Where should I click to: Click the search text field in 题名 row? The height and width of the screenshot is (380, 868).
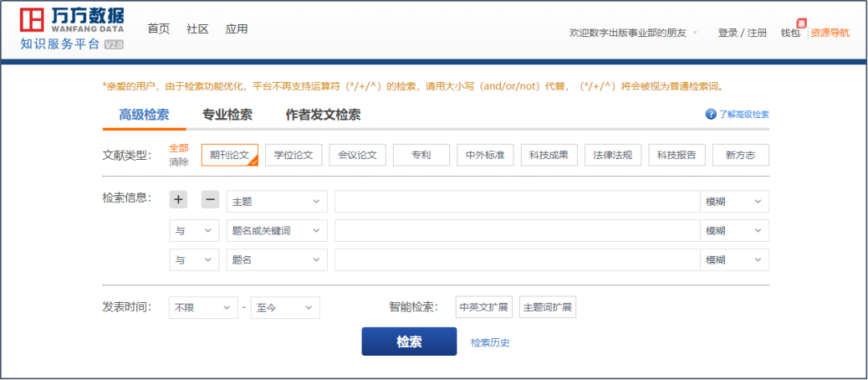(x=517, y=260)
